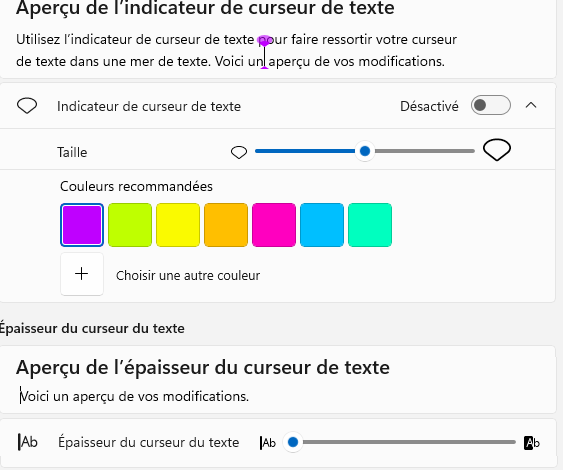
Task: Click the purple cursor indicator in preview text
Action: [x=265, y=52]
